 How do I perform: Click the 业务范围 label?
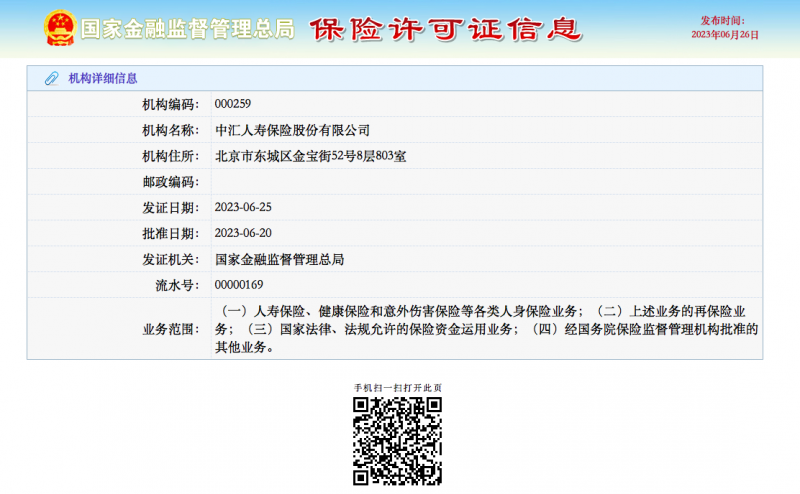[x=170, y=329]
